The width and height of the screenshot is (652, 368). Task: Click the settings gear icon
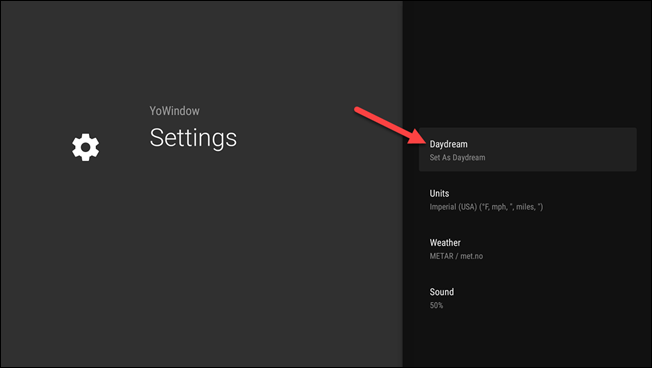point(85,147)
